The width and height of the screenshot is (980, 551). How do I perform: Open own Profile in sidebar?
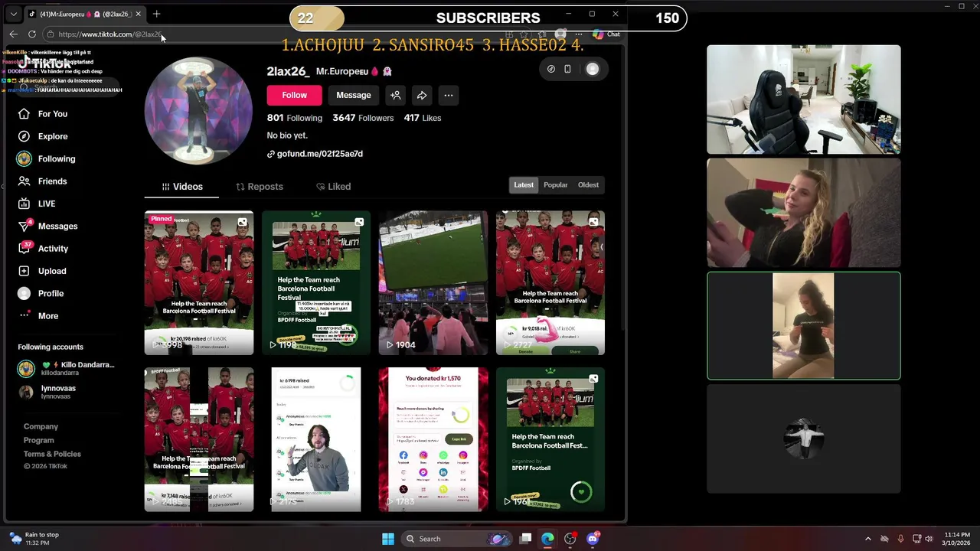click(49, 294)
